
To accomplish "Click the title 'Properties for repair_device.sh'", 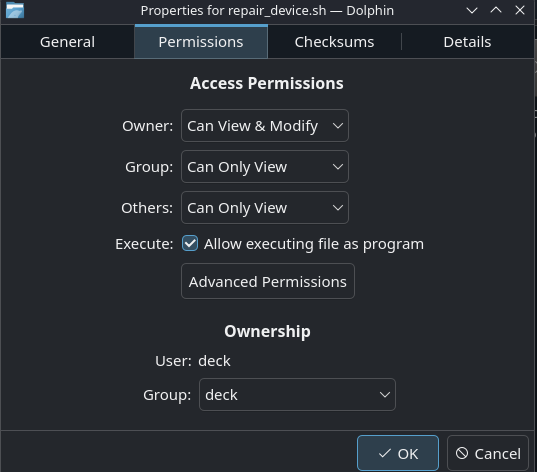I will 234,11.
